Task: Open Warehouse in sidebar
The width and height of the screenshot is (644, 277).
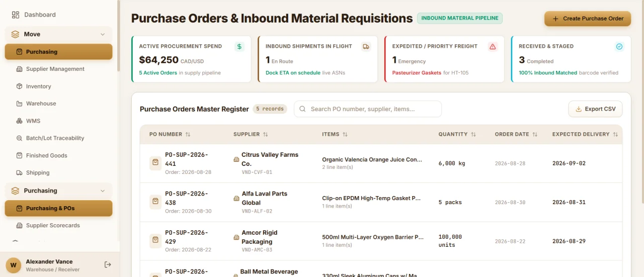Action: pos(58,104)
